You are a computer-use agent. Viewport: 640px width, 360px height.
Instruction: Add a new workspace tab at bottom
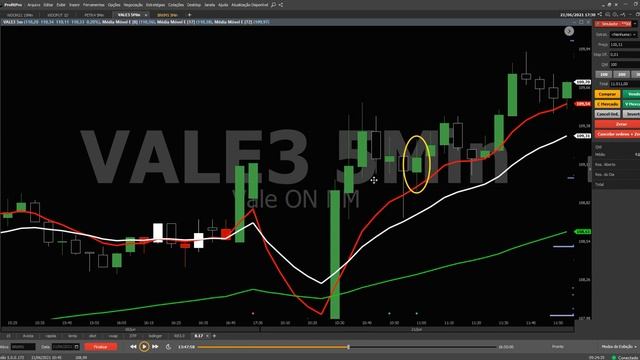click(x=214, y=336)
